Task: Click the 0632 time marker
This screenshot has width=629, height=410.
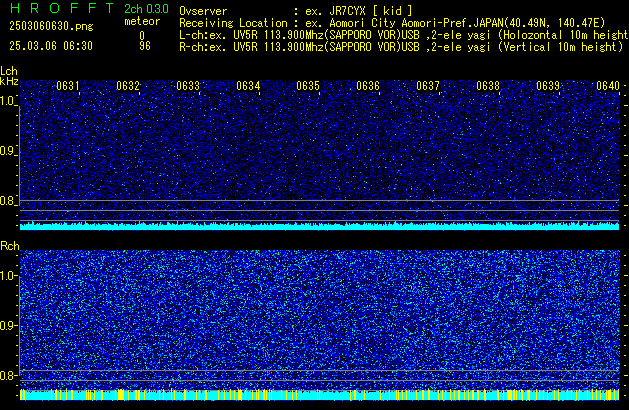Action: point(128,86)
